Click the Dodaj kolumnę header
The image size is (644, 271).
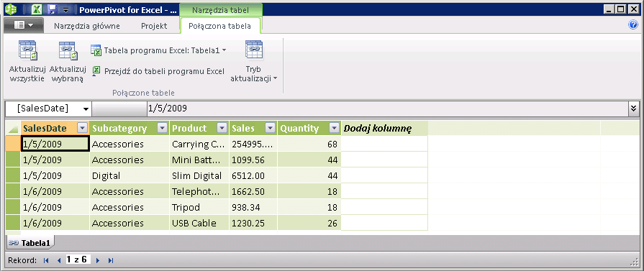[384, 128]
